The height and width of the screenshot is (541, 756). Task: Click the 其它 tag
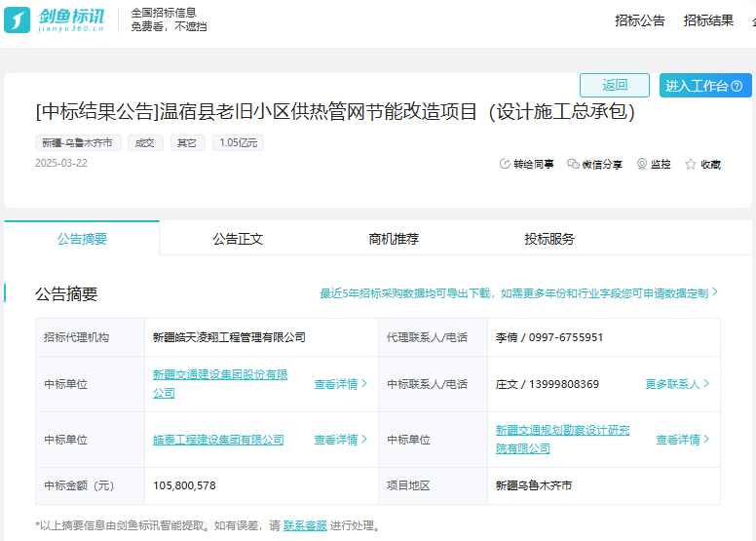click(188, 143)
